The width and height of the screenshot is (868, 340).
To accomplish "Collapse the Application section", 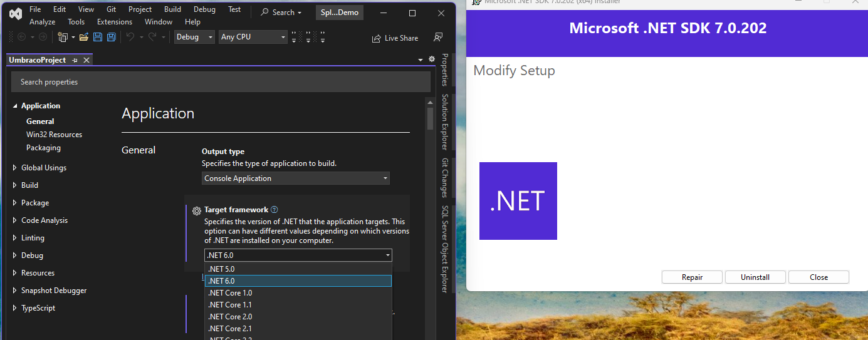I will click(x=15, y=106).
